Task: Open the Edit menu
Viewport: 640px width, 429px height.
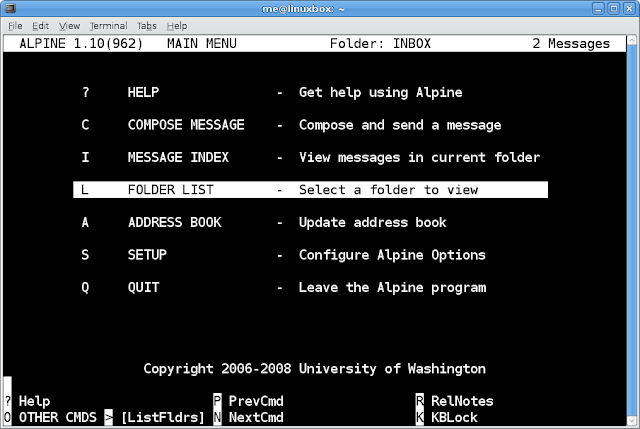Action: [x=40, y=26]
